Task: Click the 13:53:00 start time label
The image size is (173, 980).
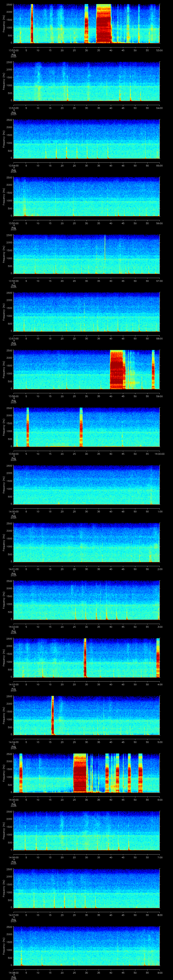Action: [x=13, y=108]
